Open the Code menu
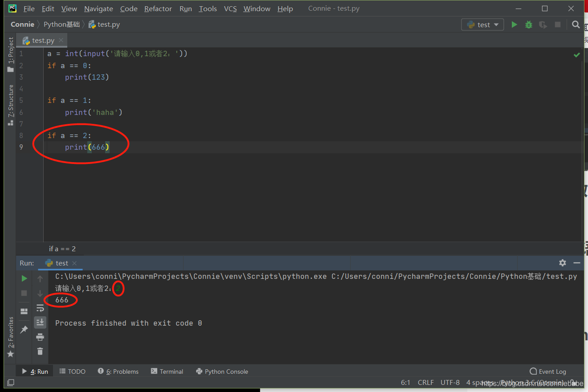 tap(129, 9)
